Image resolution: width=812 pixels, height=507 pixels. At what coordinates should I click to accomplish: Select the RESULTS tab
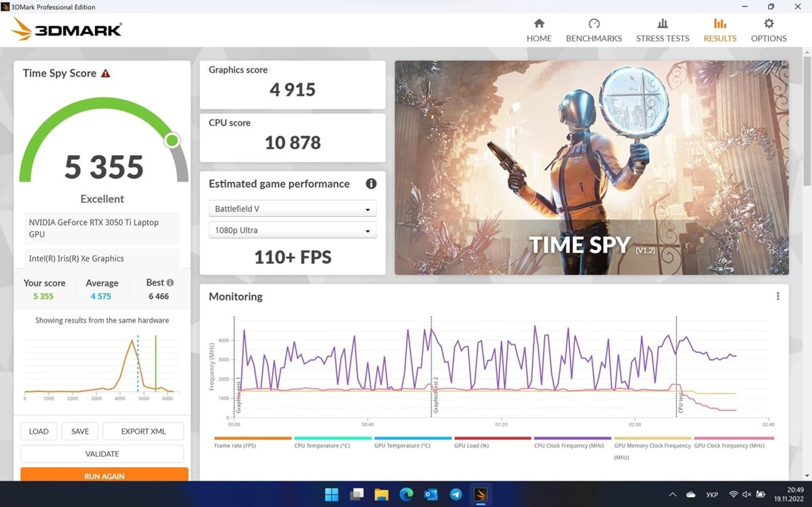[x=720, y=30]
